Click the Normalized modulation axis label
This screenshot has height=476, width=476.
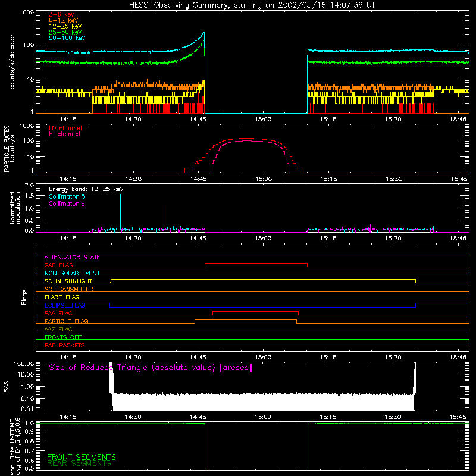[15, 208]
